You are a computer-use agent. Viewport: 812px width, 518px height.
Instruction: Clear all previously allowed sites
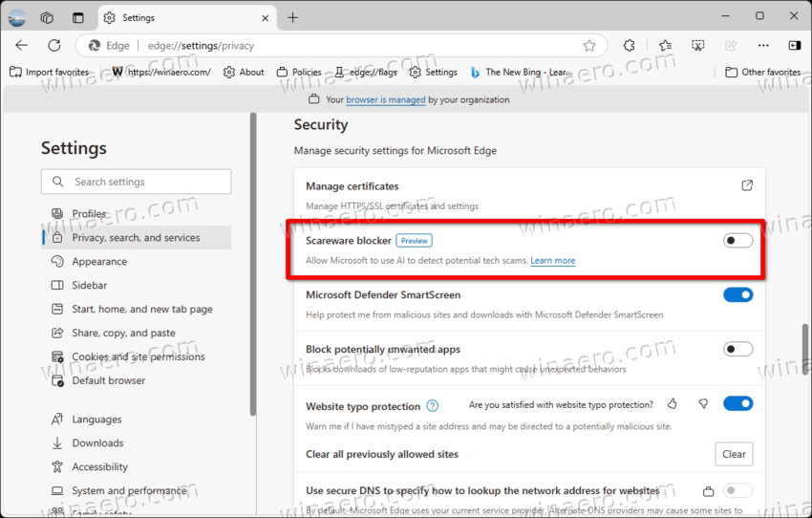tap(734, 454)
